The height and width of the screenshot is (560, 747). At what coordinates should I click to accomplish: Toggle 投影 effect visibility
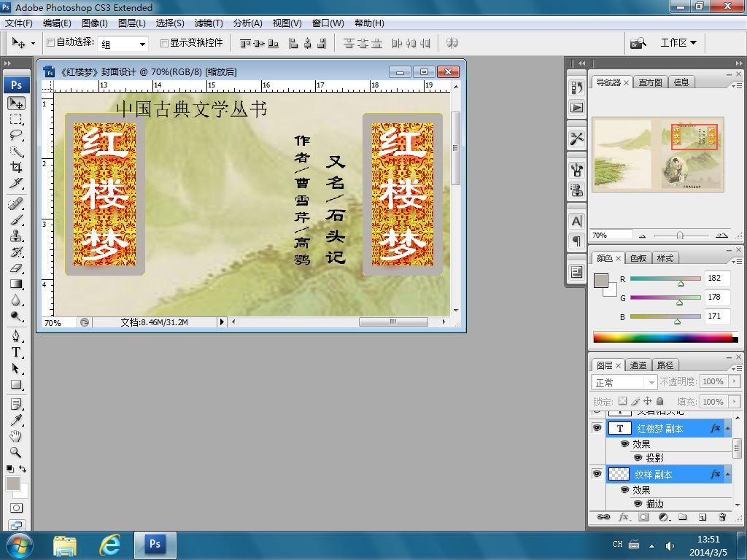pyautogui.click(x=638, y=458)
